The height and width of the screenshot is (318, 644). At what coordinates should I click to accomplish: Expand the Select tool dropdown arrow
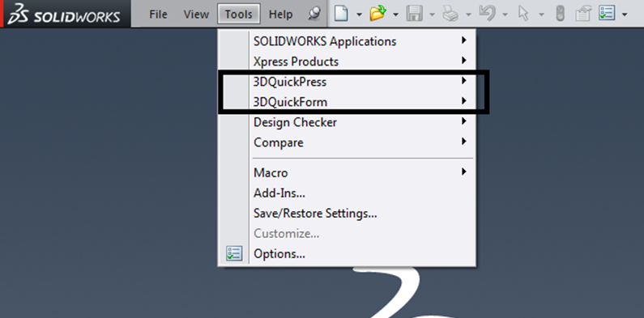pos(541,15)
